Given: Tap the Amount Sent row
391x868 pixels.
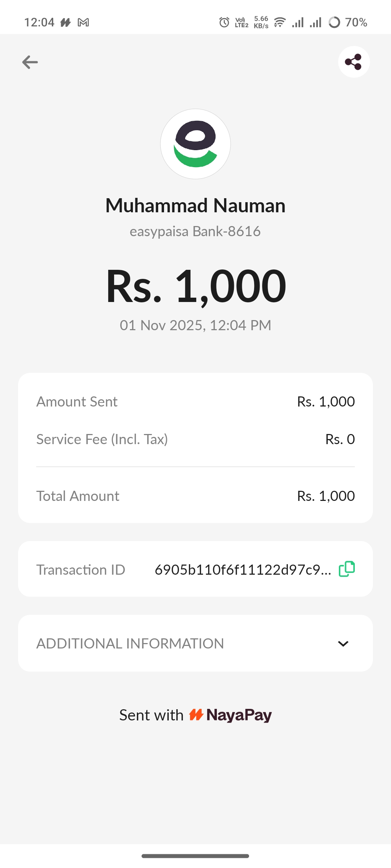Looking at the screenshot, I should [195, 401].
